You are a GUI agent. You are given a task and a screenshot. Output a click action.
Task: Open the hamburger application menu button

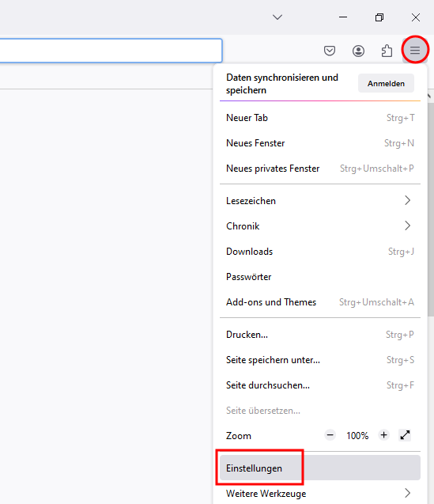(x=415, y=50)
